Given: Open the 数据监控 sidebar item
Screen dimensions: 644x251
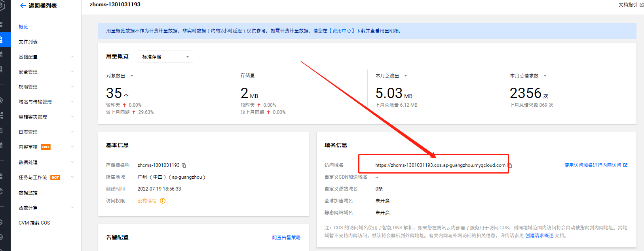Looking at the screenshot, I should [28, 193].
